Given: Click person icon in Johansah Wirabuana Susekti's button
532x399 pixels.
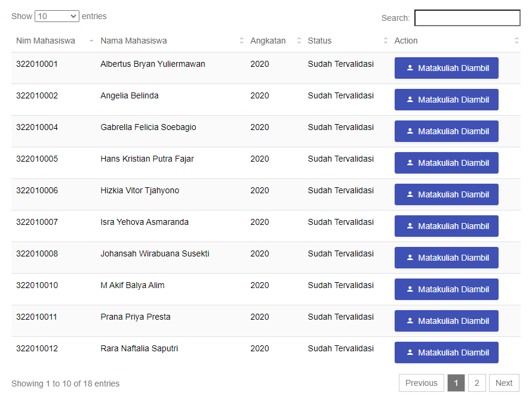Looking at the screenshot, I should tap(410, 257).
